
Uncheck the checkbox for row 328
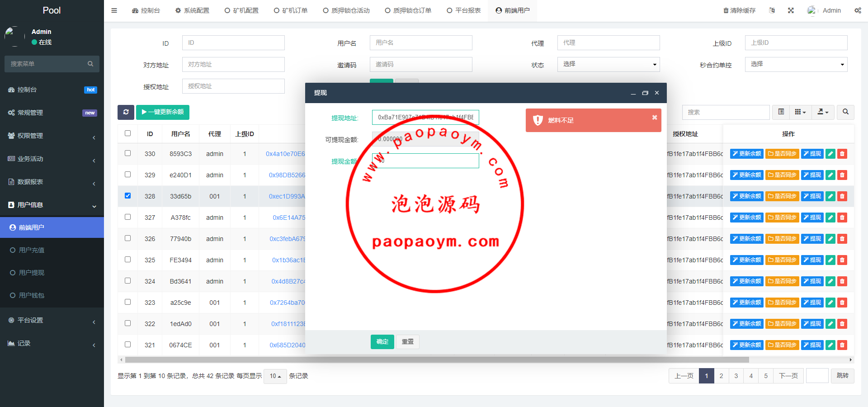tap(127, 196)
